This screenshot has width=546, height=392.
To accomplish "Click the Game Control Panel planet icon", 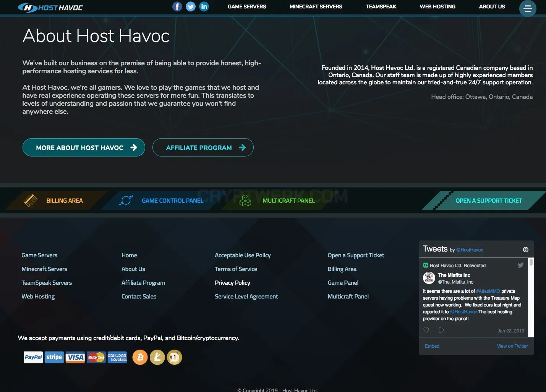I will pyautogui.click(x=126, y=200).
